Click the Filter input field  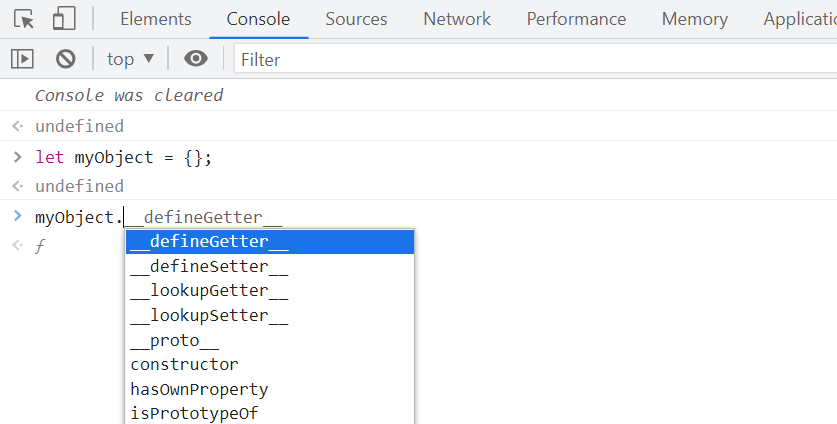[x=530, y=60]
